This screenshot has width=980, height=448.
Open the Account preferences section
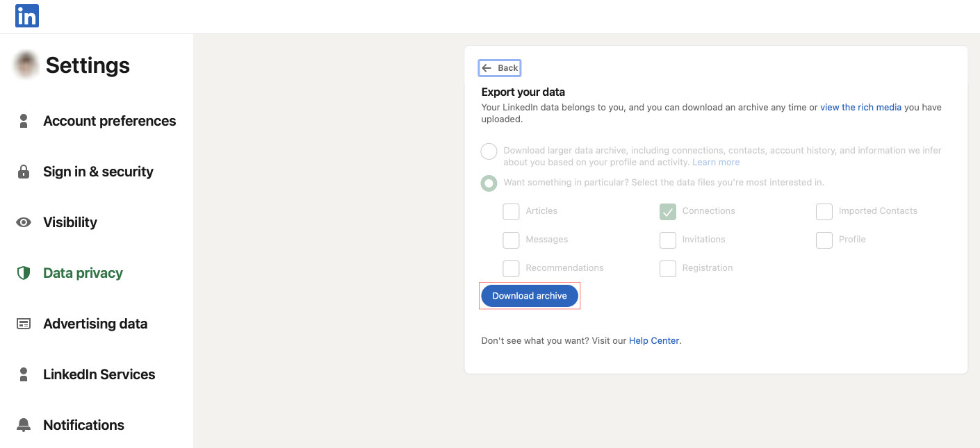click(x=109, y=120)
